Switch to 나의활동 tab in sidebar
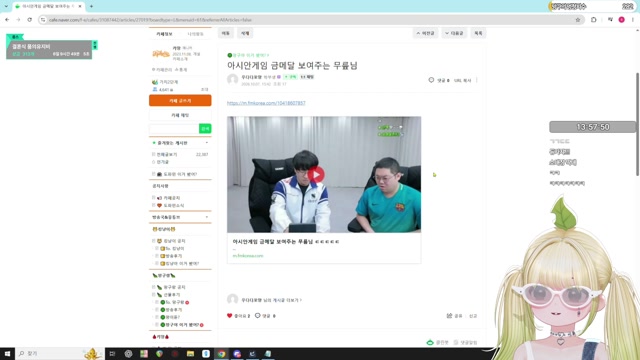This screenshot has height=360, width=640. pyautogui.click(x=196, y=34)
